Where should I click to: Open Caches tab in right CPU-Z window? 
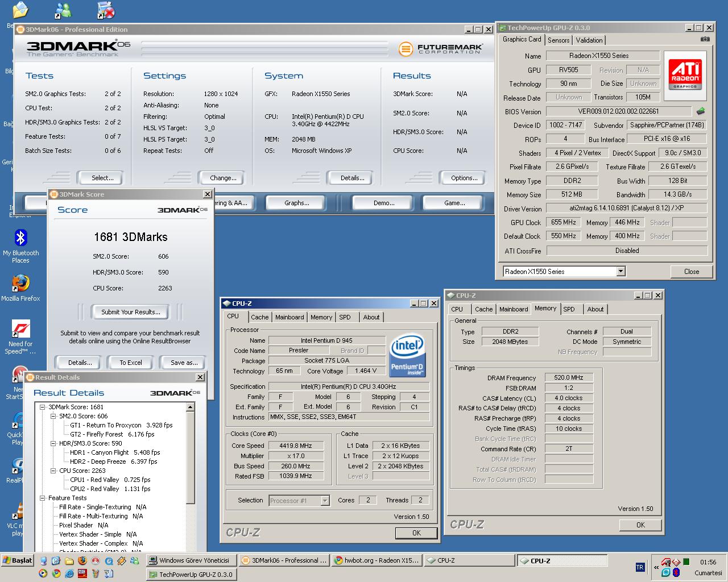[x=484, y=309]
